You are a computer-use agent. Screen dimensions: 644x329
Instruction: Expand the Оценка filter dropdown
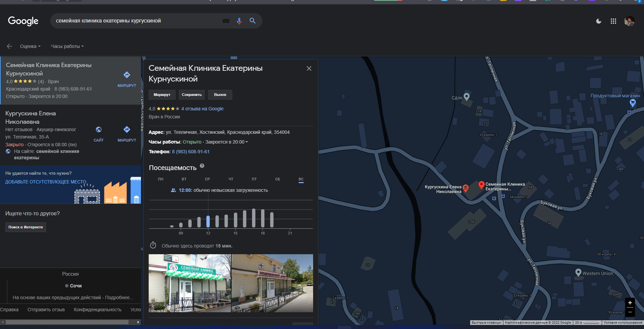pos(30,46)
